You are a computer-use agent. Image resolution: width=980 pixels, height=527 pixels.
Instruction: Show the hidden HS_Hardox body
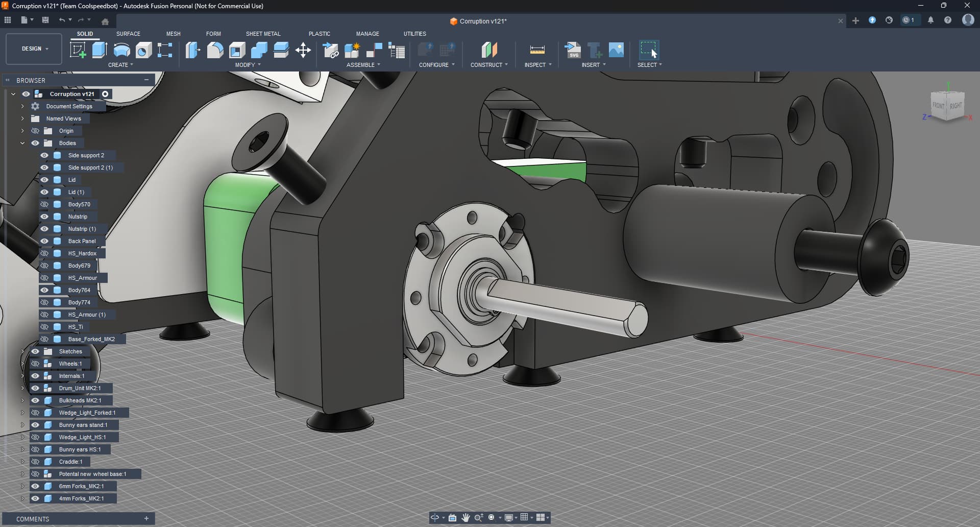click(x=44, y=253)
